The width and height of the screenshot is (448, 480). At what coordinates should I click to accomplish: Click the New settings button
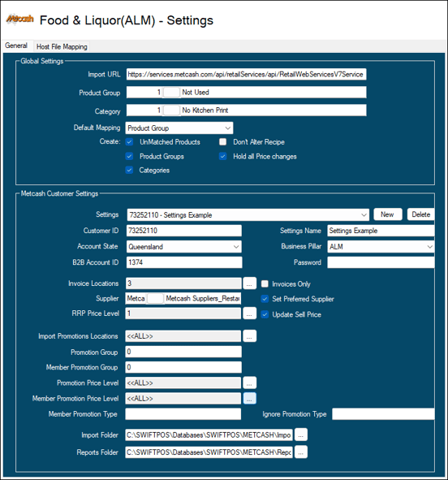click(x=388, y=214)
